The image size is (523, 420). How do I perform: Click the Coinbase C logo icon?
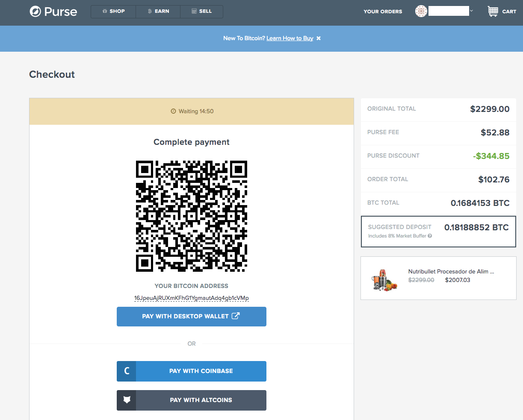[127, 371]
